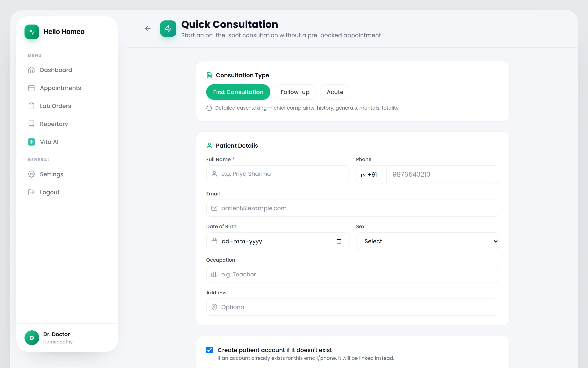Uncheck Create patient account if it doesn't exist
Viewport: 588px width, 368px height.
tap(209, 350)
